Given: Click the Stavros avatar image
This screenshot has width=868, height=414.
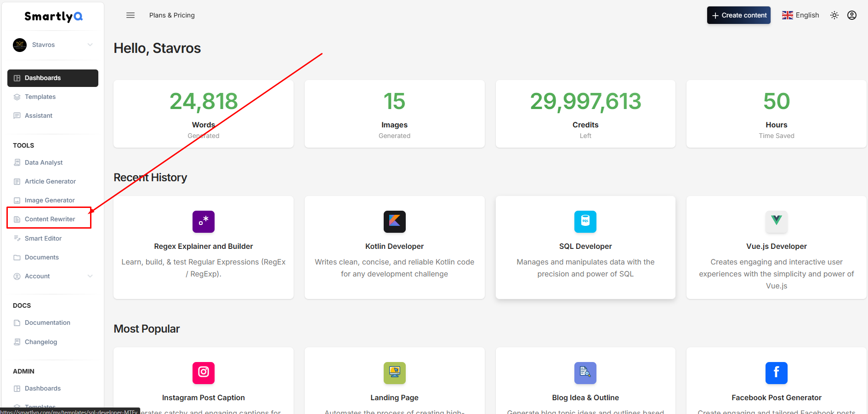Looking at the screenshot, I should [x=20, y=45].
